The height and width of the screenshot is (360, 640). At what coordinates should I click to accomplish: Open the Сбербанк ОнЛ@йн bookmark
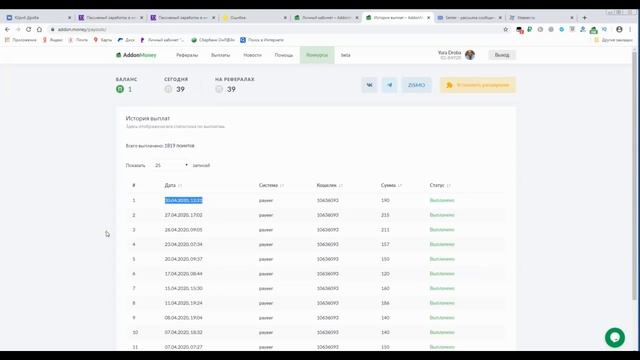(213, 40)
